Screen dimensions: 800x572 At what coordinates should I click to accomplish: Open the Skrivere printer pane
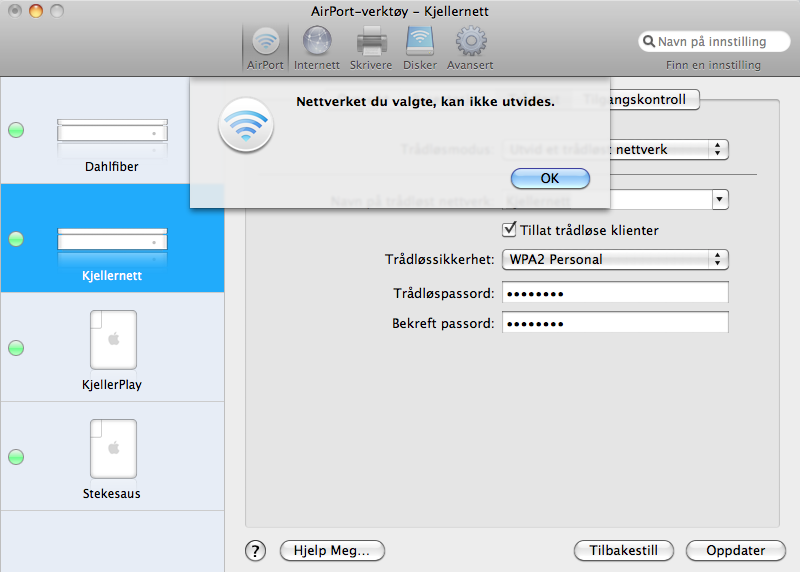tap(371, 49)
